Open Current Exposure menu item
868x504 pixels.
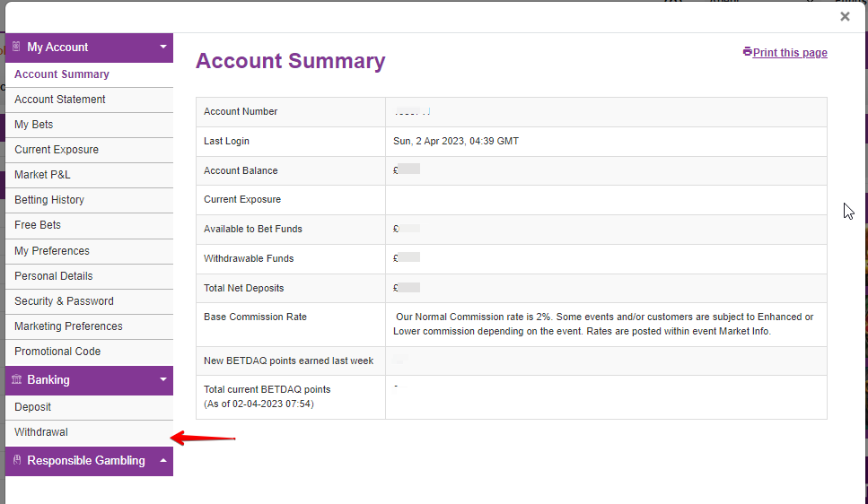pos(89,150)
